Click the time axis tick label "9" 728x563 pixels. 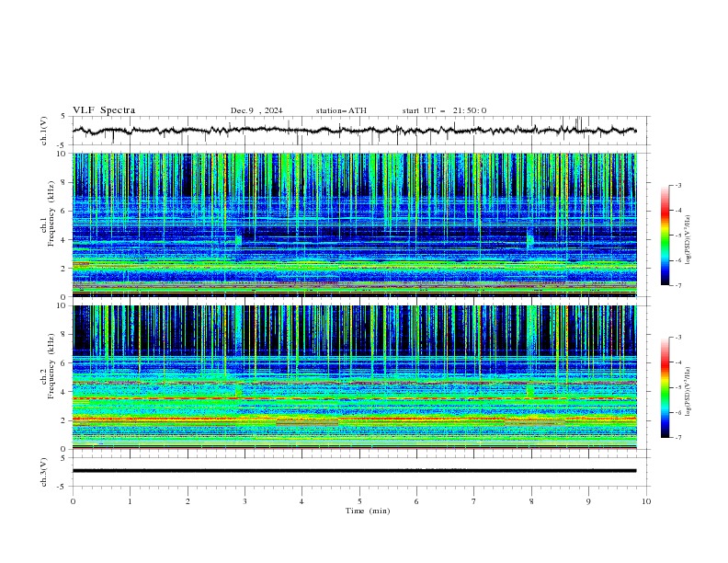(x=588, y=501)
